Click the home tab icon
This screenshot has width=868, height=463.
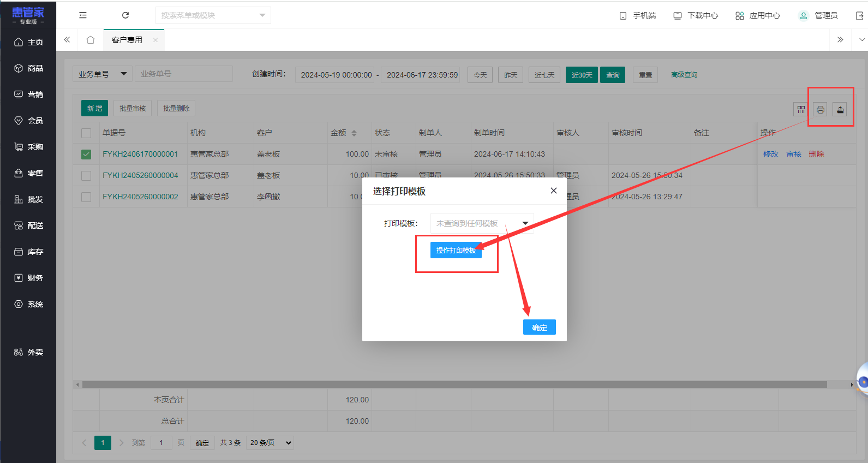pos(91,40)
